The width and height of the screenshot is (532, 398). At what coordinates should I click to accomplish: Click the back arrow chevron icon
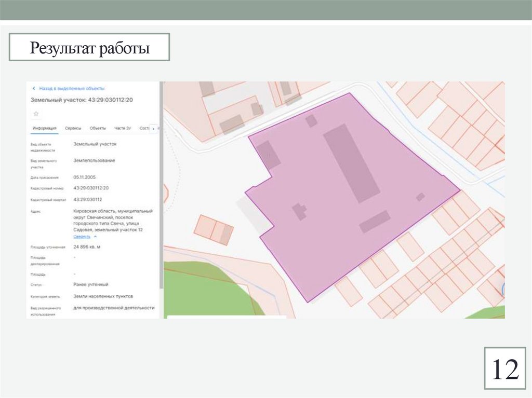(x=34, y=89)
